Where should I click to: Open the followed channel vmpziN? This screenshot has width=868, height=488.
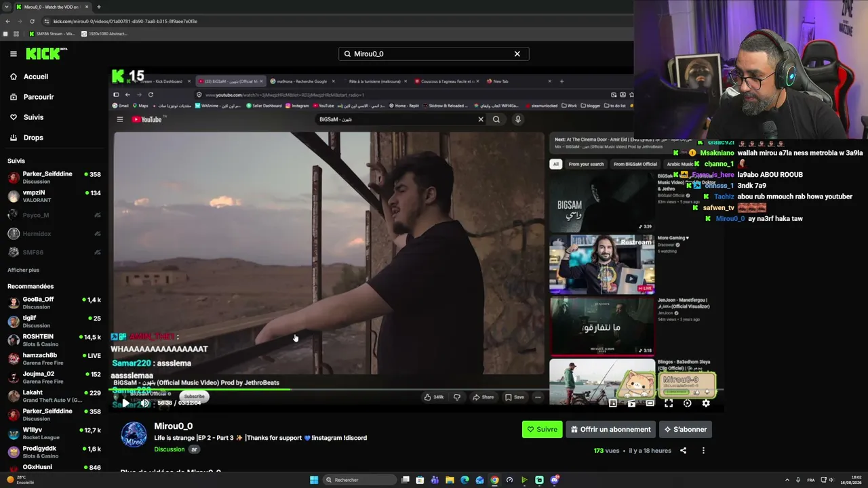click(54, 197)
